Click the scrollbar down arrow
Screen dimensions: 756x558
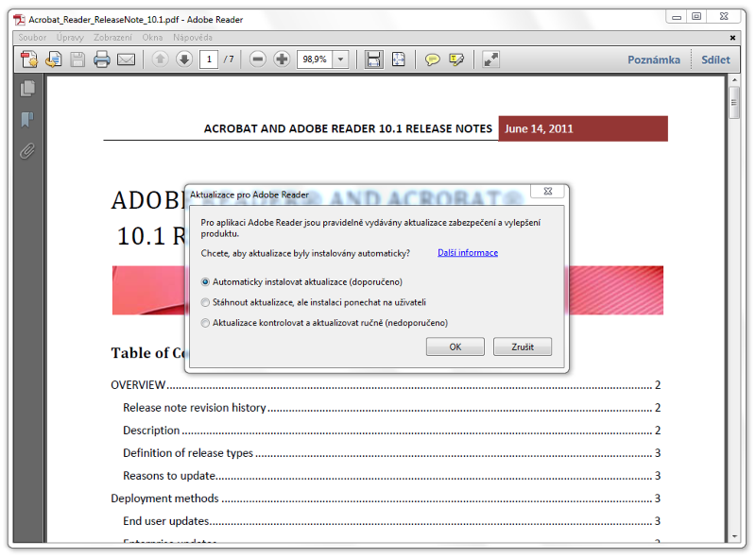(x=734, y=536)
